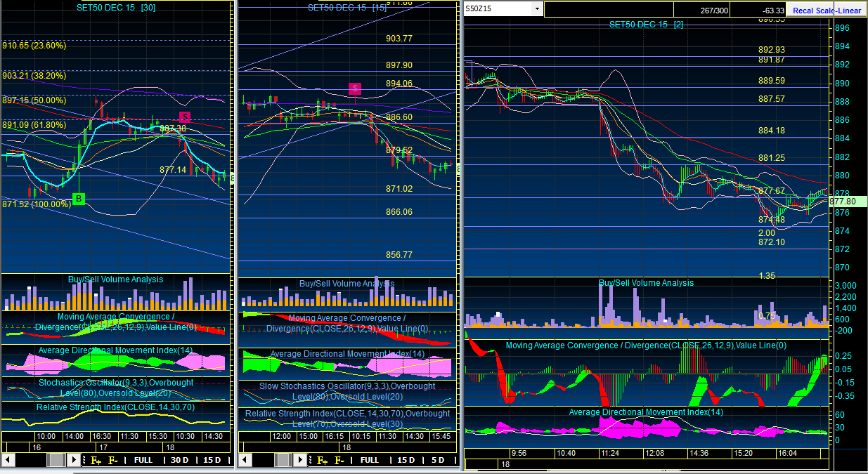Click the 887.57 price level label
The height and width of the screenshot is (474, 868).
[772, 100]
